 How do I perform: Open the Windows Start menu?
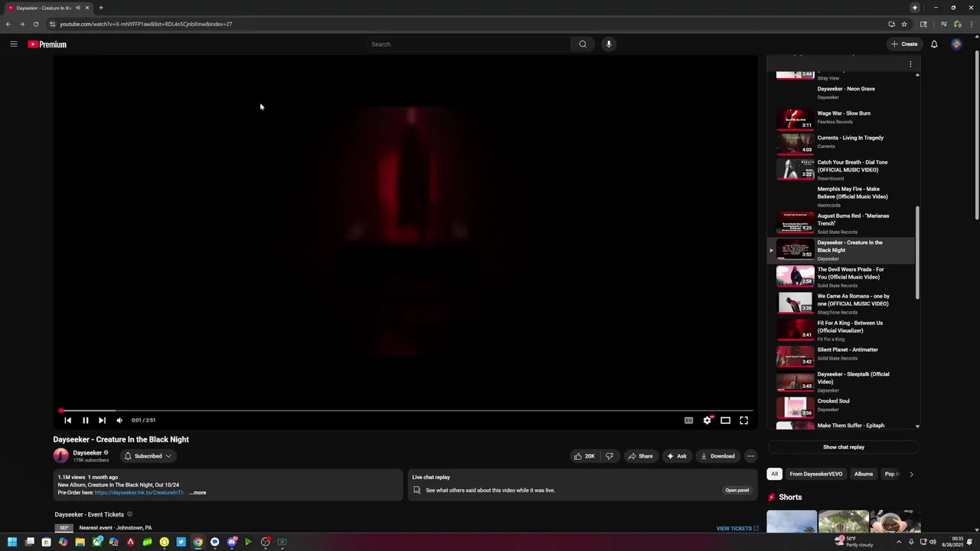click(12, 542)
